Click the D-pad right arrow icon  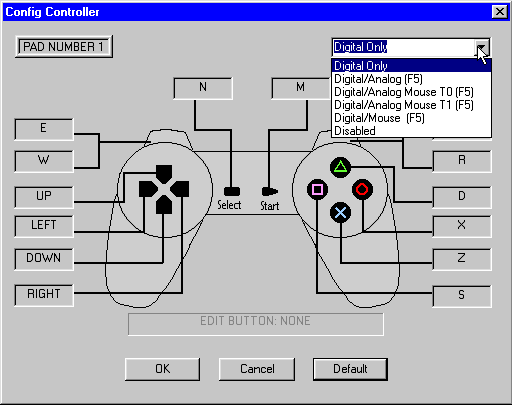click(180, 189)
